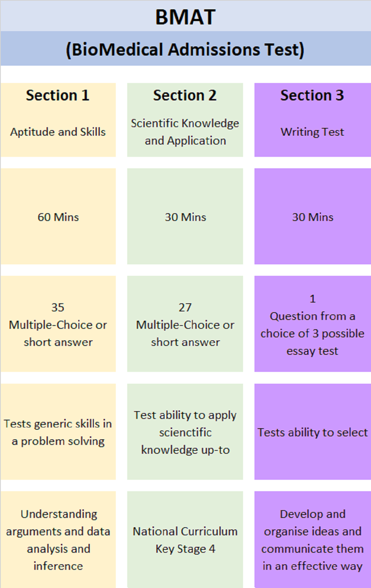Screen dimensions: 371x588
Task: Select the Section 2 Scientific Knowledge cell
Action: point(185,120)
